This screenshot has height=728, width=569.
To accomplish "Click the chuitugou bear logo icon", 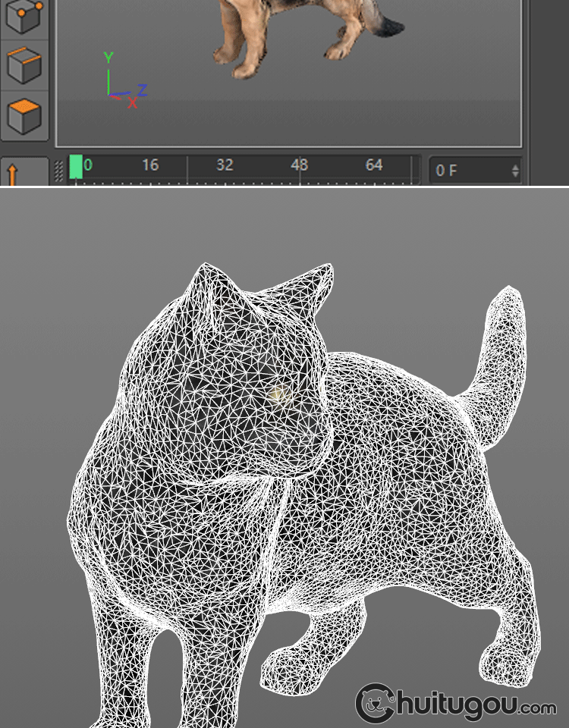I will 377,704.
